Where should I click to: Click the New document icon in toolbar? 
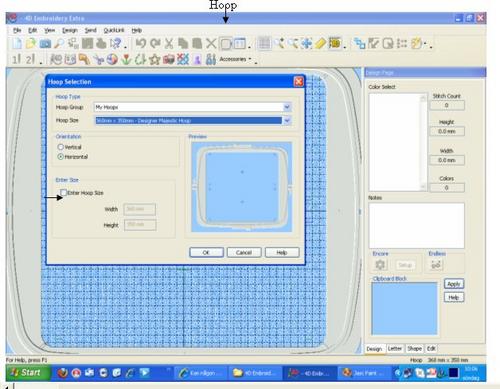[x=17, y=43]
